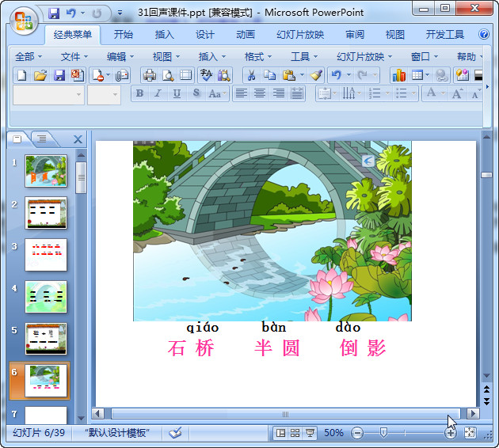Run spelling check ABC icon

coord(206,76)
